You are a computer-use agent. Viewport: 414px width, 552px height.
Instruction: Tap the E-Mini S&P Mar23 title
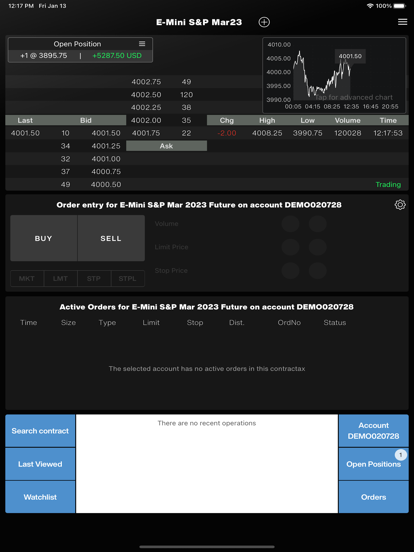coord(199,22)
